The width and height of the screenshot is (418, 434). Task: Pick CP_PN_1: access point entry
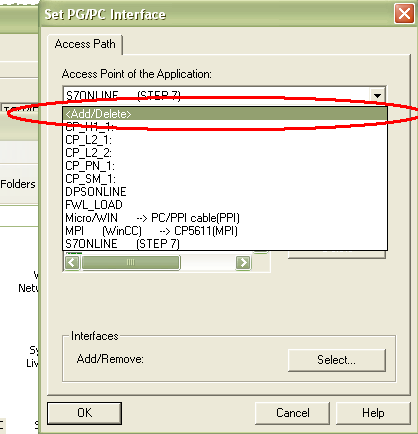point(225,166)
